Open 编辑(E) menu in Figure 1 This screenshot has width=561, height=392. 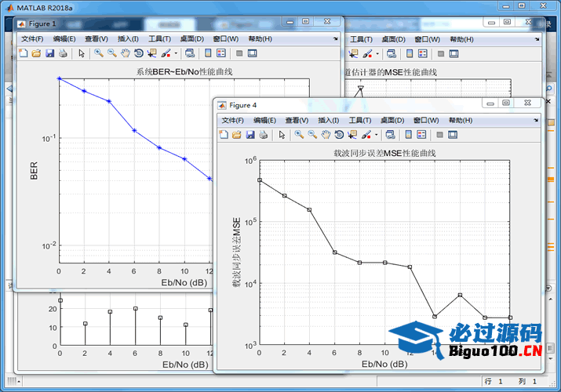[x=64, y=39]
